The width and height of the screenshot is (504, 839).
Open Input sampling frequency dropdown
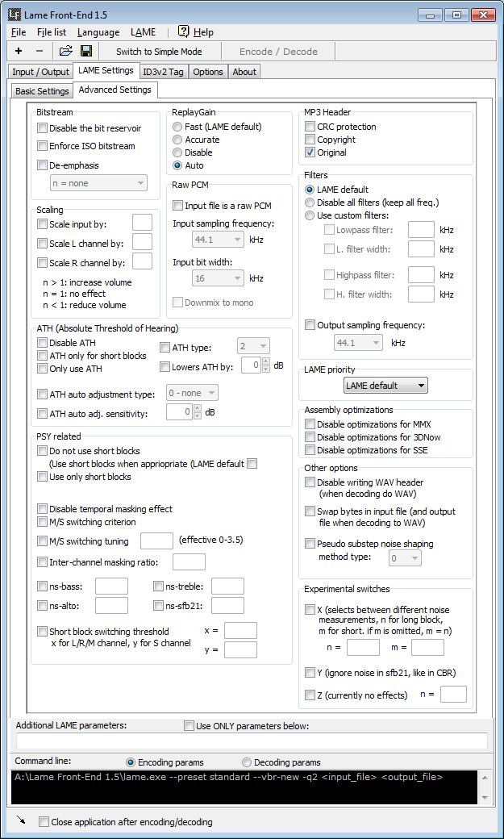coord(218,240)
